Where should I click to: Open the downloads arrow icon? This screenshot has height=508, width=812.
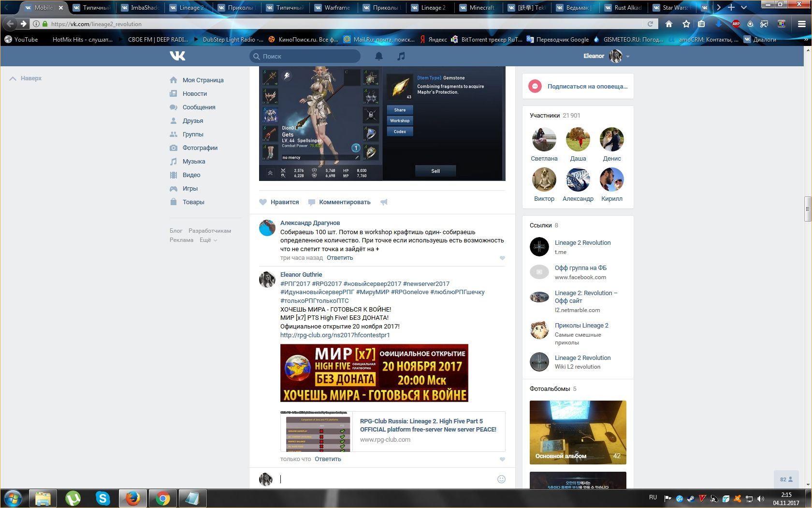[x=719, y=24]
